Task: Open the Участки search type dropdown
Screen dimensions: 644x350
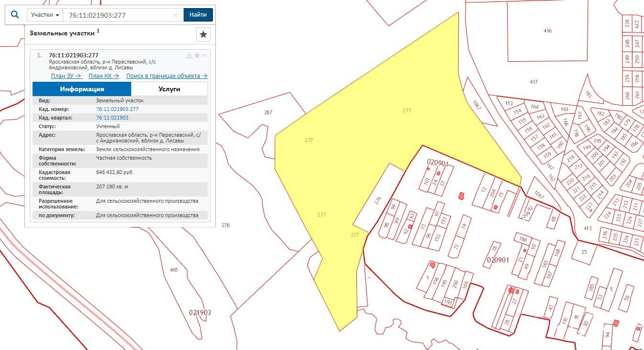Action: point(45,15)
